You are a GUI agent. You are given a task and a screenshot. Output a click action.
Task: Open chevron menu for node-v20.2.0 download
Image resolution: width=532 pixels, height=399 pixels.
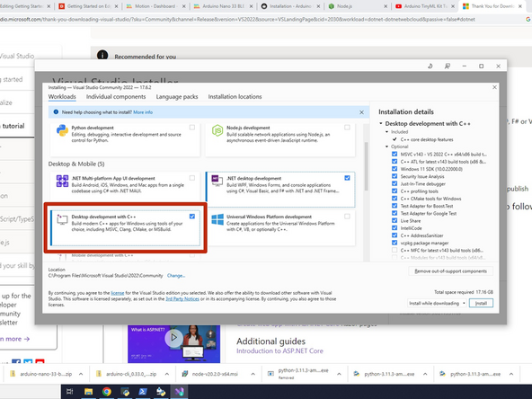tap(253, 374)
